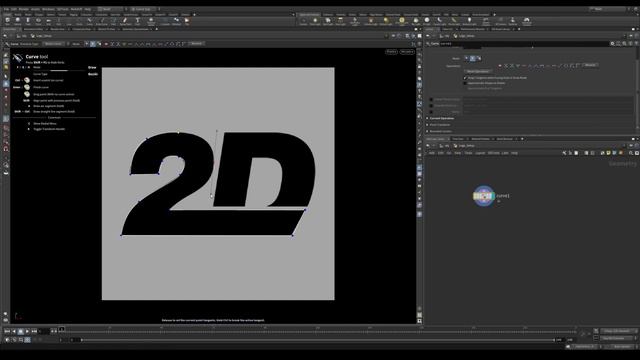Click the Reset Operations button

(478, 71)
